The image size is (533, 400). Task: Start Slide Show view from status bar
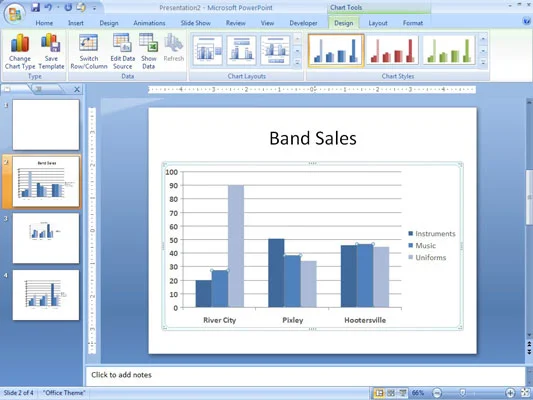point(403,393)
